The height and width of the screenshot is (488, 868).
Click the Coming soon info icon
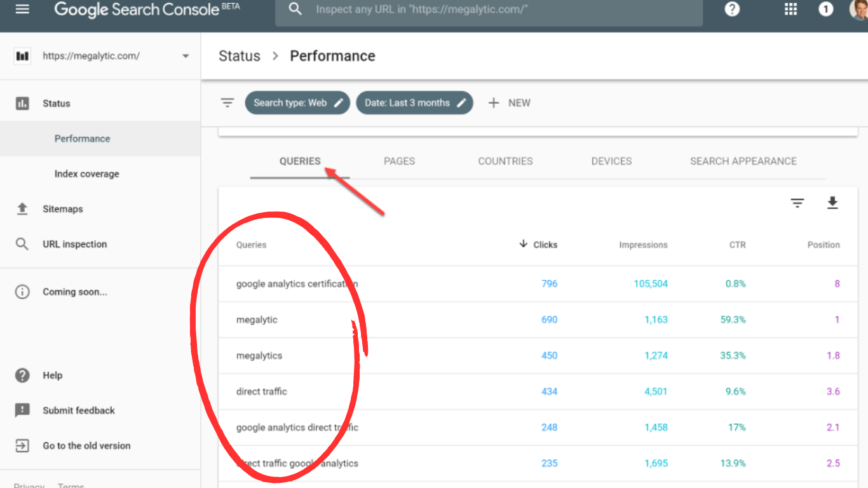click(22, 292)
